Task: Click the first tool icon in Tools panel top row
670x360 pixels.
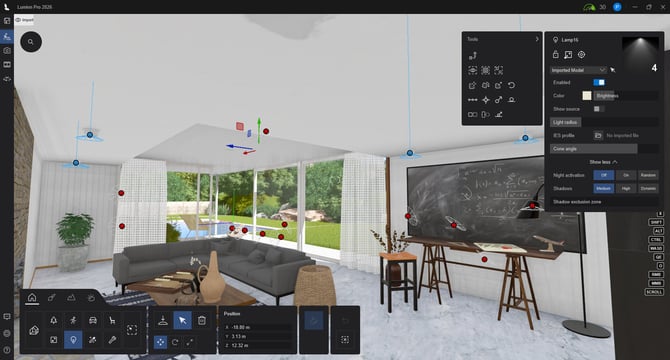Action: [473, 56]
